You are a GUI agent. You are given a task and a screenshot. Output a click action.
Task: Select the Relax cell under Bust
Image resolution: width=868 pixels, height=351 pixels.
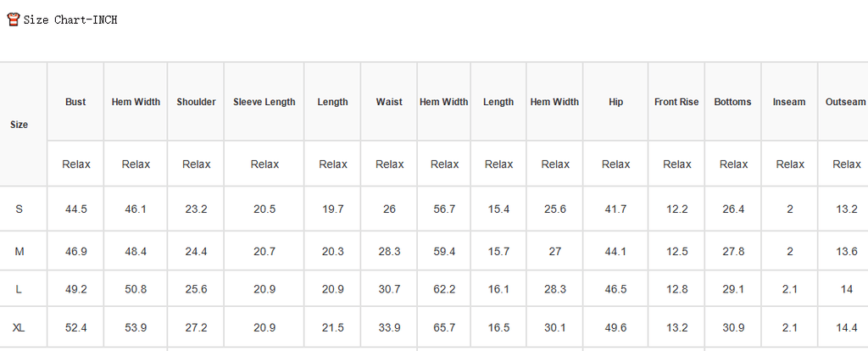coord(75,164)
